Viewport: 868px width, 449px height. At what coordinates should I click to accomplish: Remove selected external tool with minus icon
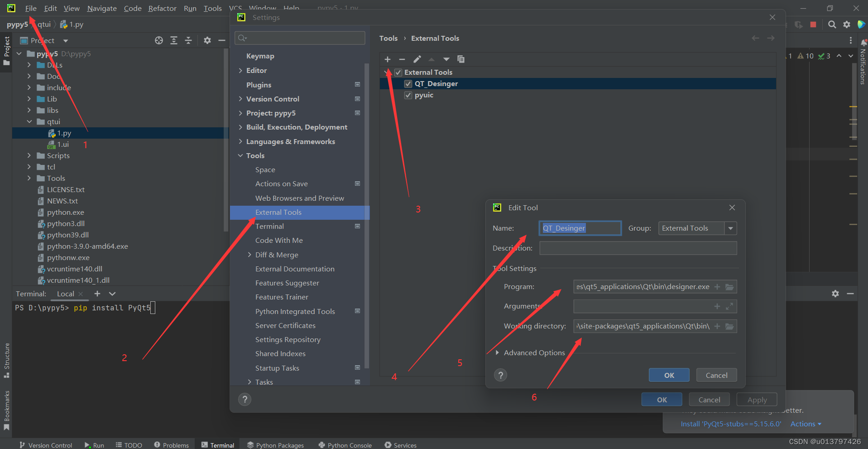[x=402, y=59]
